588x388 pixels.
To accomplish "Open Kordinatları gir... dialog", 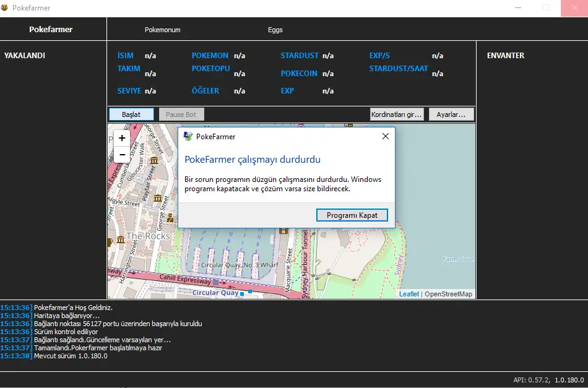I will point(396,114).
